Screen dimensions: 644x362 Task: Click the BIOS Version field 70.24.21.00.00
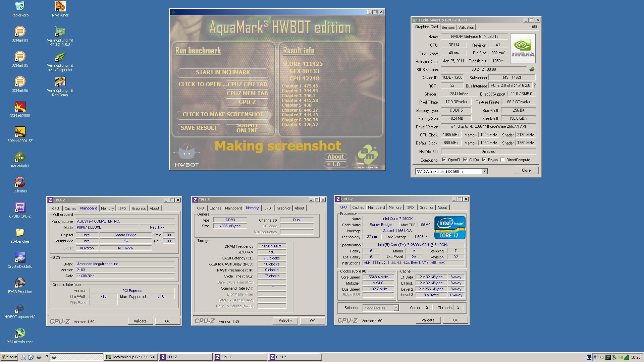[483, 69]
